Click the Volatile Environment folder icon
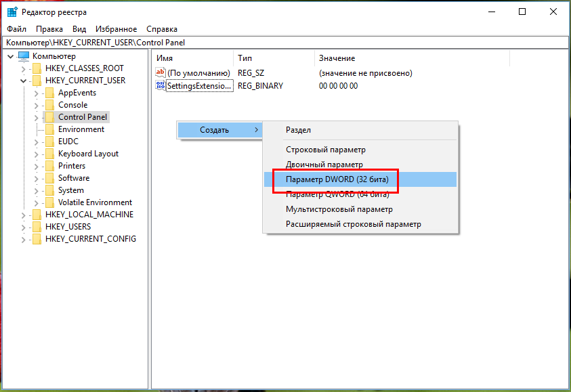Image resolution: width=571 pixels, height=392 pixels. (49, 202)
